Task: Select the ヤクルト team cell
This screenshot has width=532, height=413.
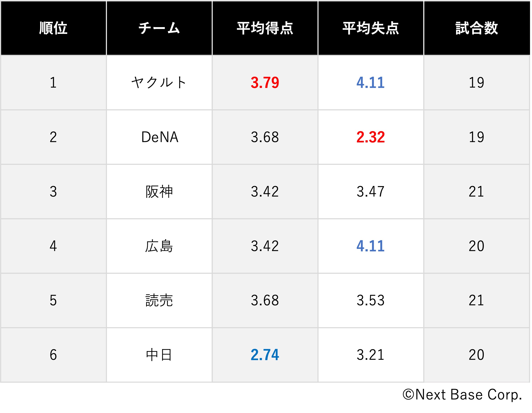Action: (x=159, y=82)
